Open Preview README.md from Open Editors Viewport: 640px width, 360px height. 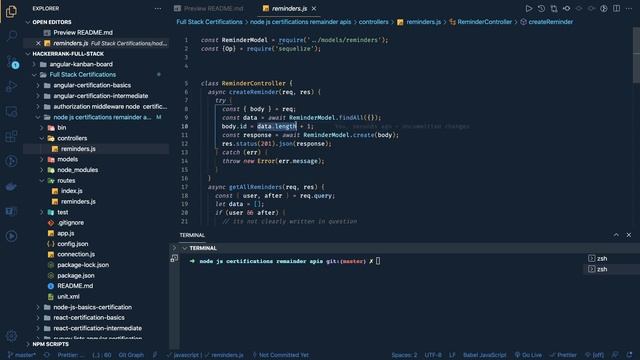[83, 33]
